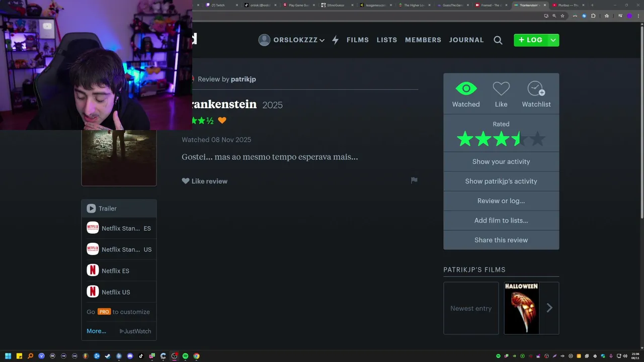Switch to the orslok TikTok tab
The height and width of the screenshot is (362, 644).
(260, 5)
